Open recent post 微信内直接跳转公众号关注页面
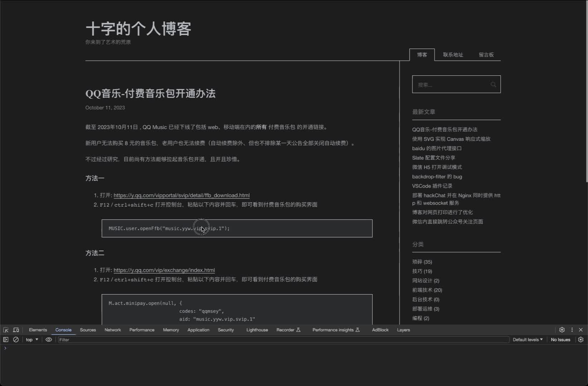The image size is (588, 386). click(447, 222)
